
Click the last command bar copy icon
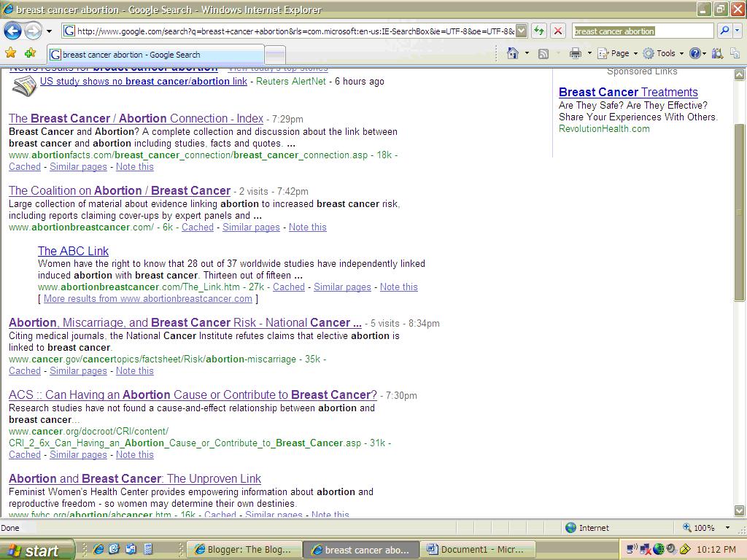[735, 53]
